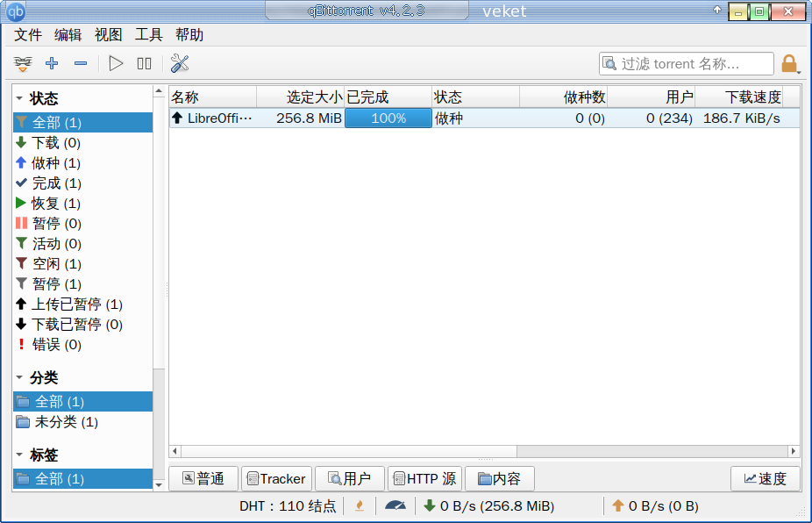Click the 100% progress bar
This screenshot has width=812, height=523.
(x=388, y=118)
